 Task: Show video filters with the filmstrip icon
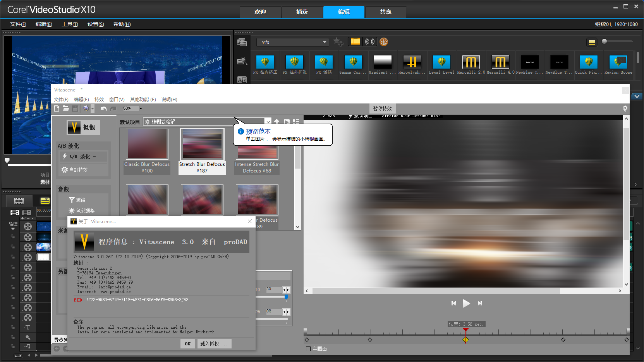pos(355,41)
